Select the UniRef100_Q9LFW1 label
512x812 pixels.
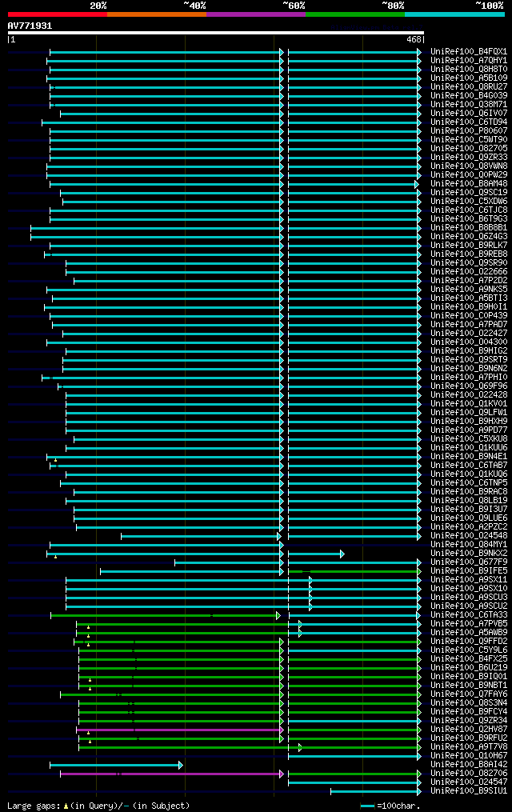[x=469, y=413]
